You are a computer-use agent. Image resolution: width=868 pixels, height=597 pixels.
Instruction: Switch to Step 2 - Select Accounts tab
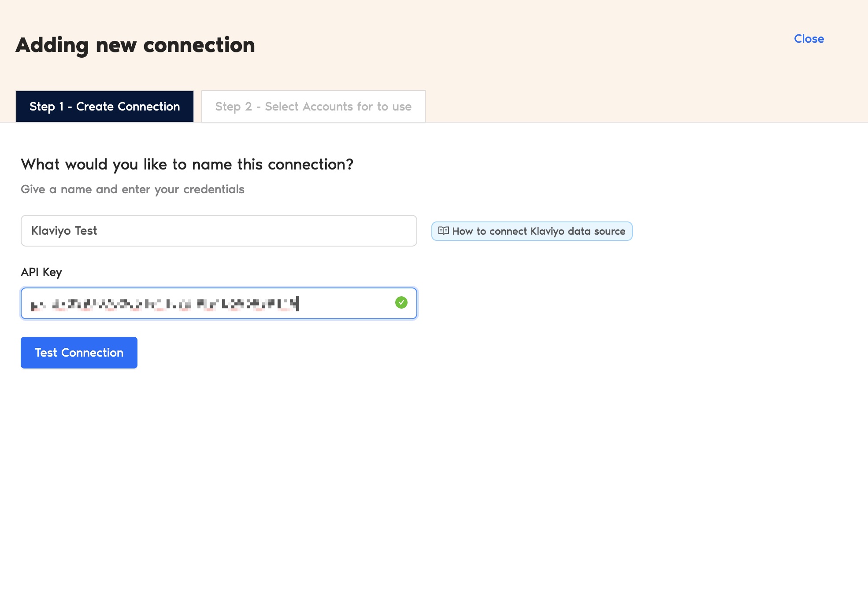313,106
